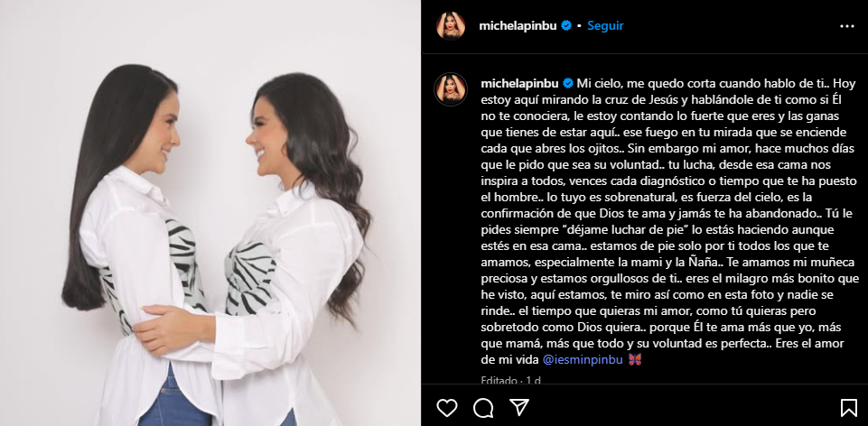
Task: Share the post using the paper plane icon
Action: 519,408
